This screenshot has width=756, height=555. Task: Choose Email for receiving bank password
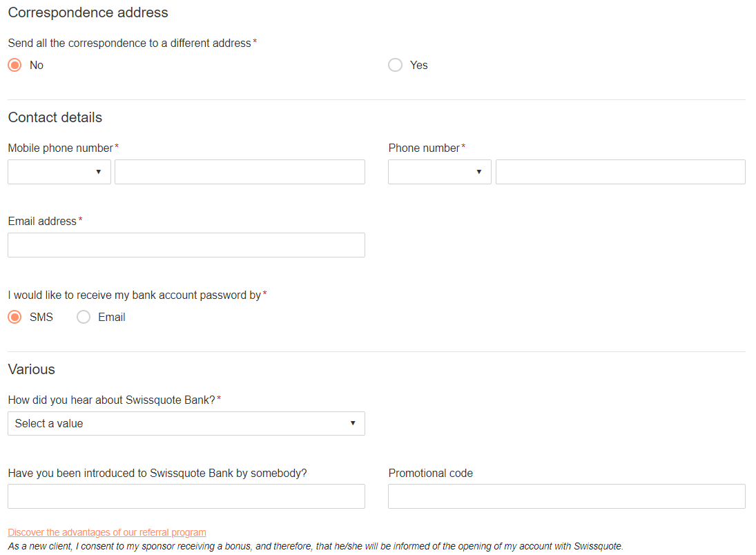[x=84, y=318]
